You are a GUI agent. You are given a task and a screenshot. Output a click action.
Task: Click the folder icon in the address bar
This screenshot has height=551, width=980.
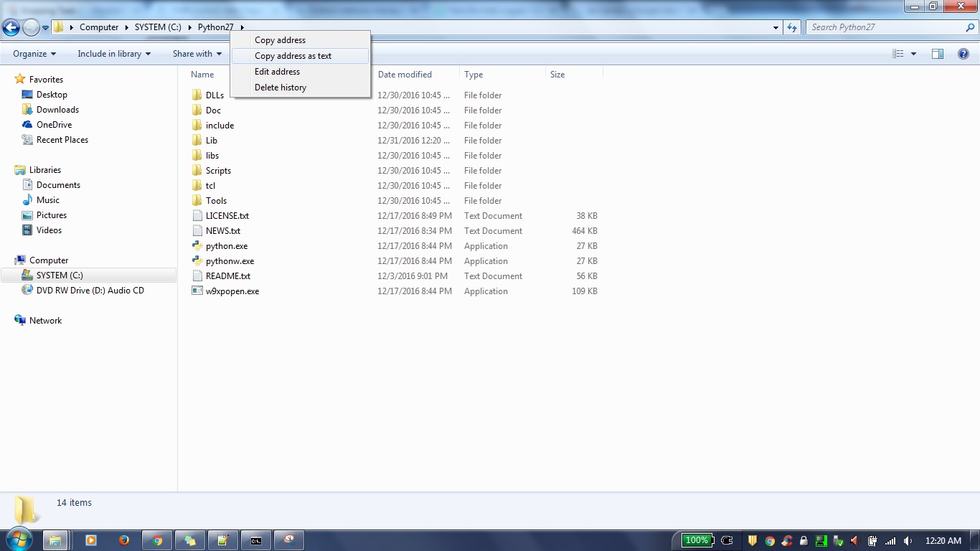59,27
